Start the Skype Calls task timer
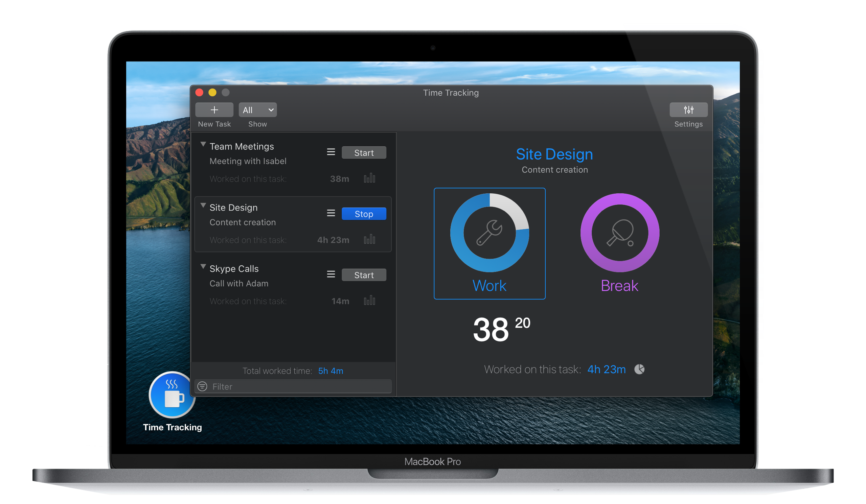 point(363,275)
